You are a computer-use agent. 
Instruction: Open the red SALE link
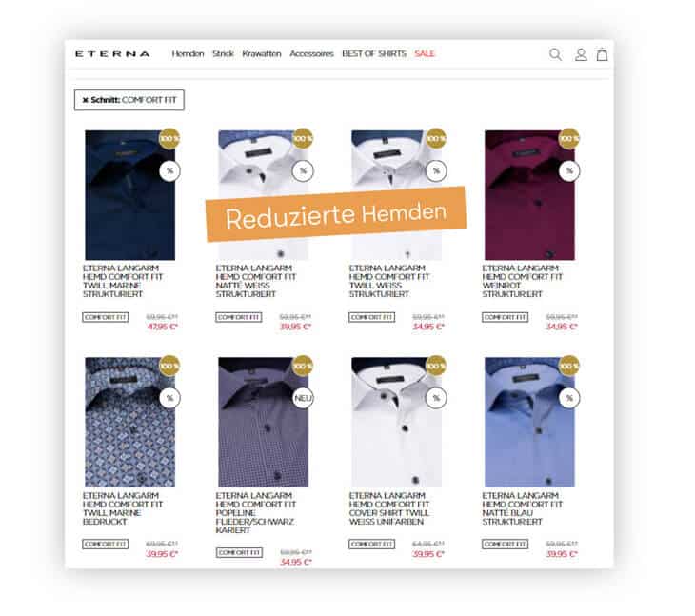coord(425,53)
